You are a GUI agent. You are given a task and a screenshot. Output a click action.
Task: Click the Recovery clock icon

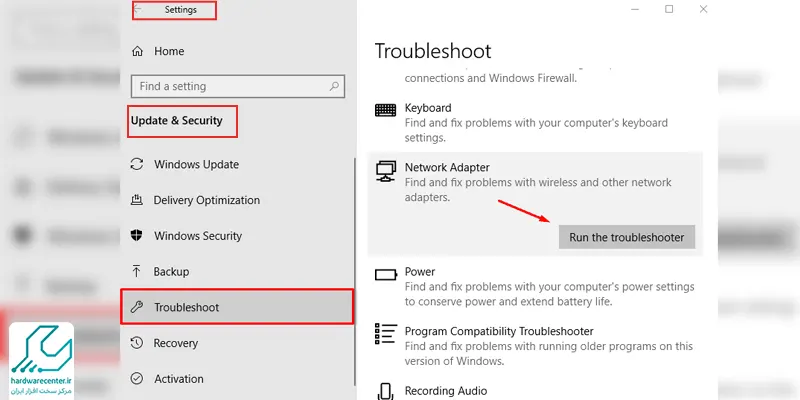click(136, 343)
